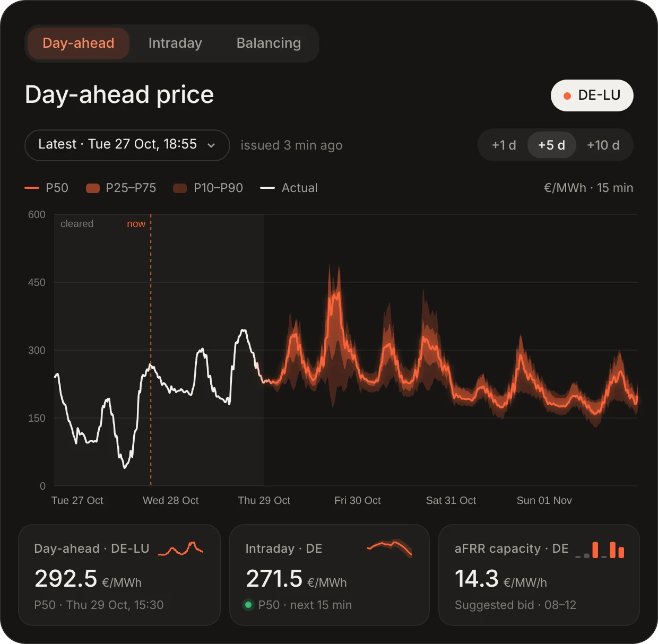Click the Intraday DE sparkline icon
658x644 pixels.
(x=390, y=549)
